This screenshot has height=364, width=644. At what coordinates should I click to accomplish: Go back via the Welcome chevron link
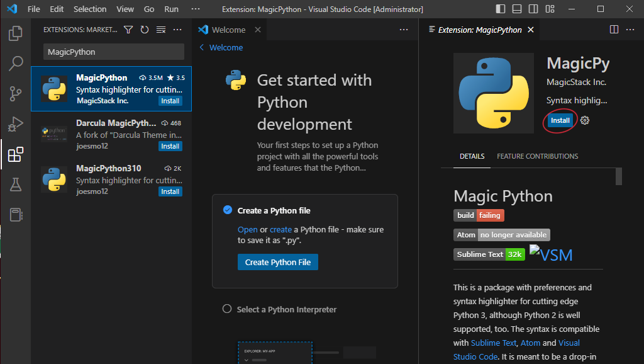(x=221, y=48)
